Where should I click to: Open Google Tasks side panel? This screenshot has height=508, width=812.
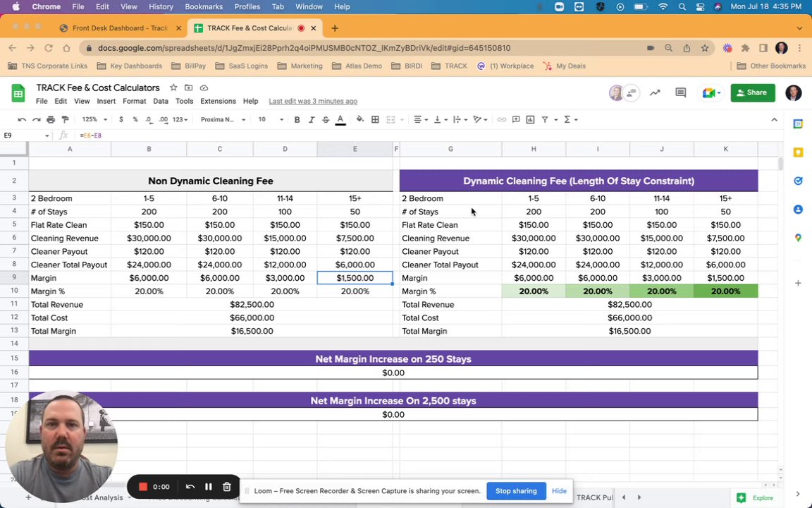[798, 181]
